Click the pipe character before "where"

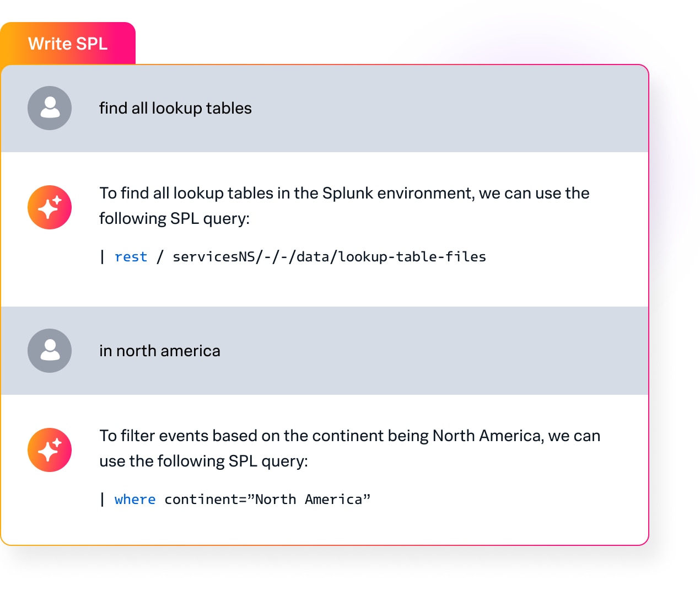click(x=103, y=500)
